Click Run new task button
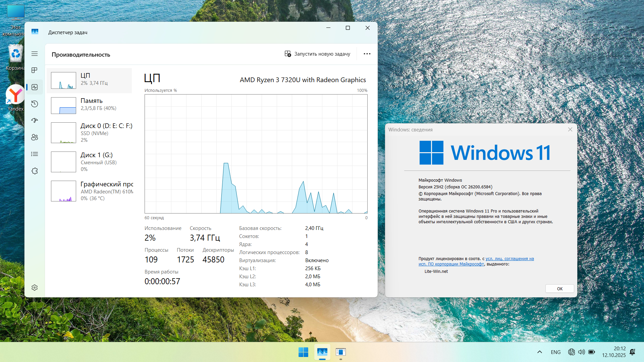Screen dimensions: 644x362 point(317,54)
